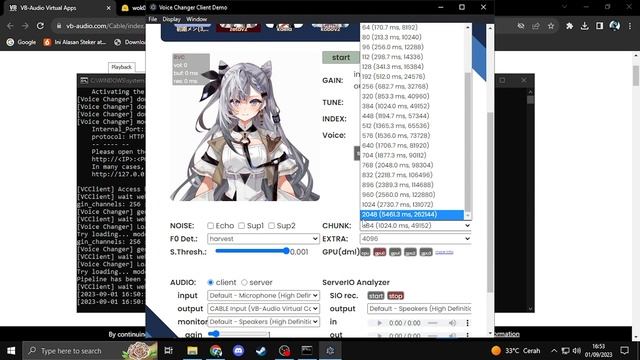Image resolution: width=640 pixels, height=360 pixels.
Task: Open the audio input device dropdown
Action: click(x=263, y=296)
